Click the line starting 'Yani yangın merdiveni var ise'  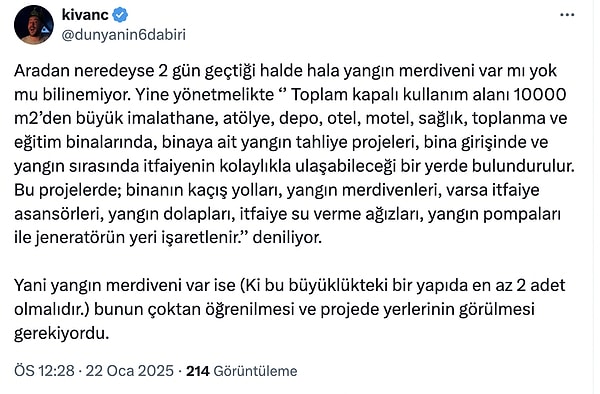pyautogui.click(x=290, y=285)
